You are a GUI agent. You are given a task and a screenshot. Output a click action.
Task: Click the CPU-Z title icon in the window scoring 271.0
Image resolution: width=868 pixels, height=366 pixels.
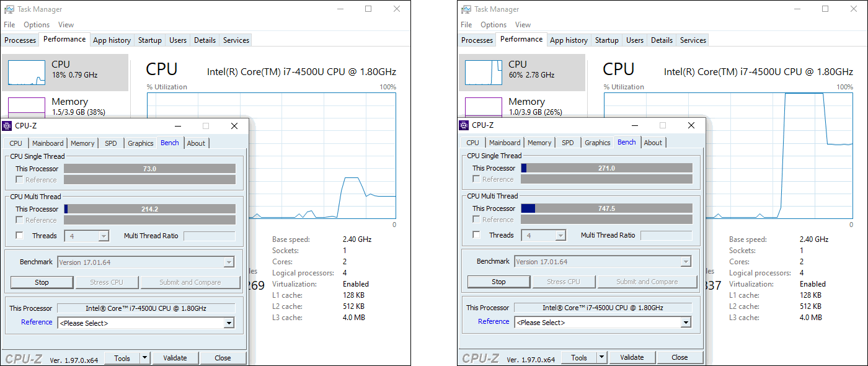pyautogui.click(x=464, y=125)
